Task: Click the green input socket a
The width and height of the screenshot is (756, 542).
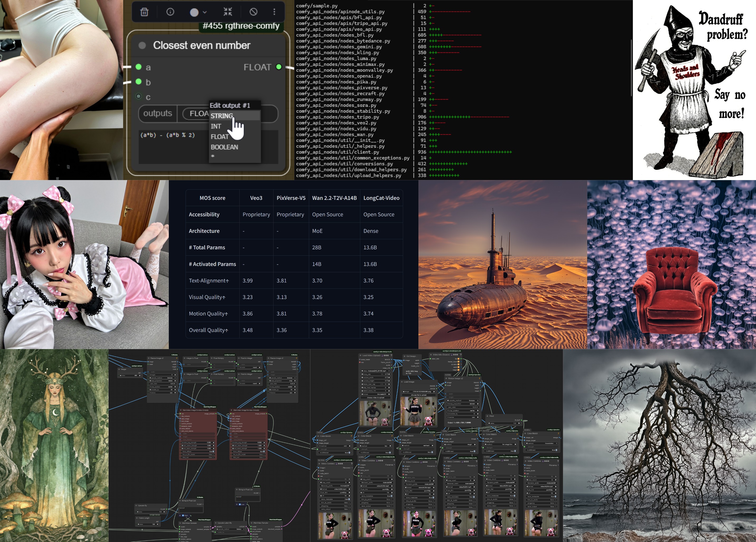Action: (139, 67)
